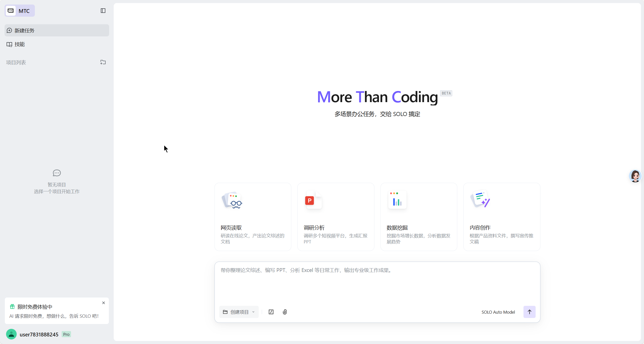Click the MTC logo icon
Image resolution: width=644 pixels, height=344 pixels.
point(11,11)
